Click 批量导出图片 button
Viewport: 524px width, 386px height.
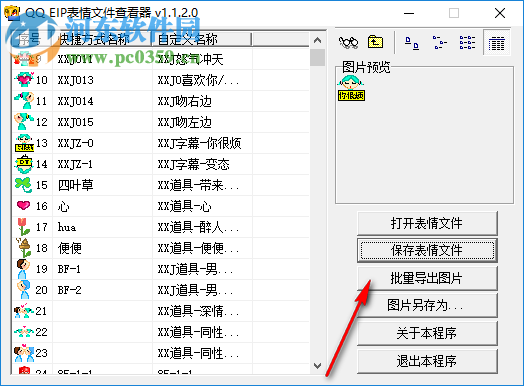click(427, 278)
